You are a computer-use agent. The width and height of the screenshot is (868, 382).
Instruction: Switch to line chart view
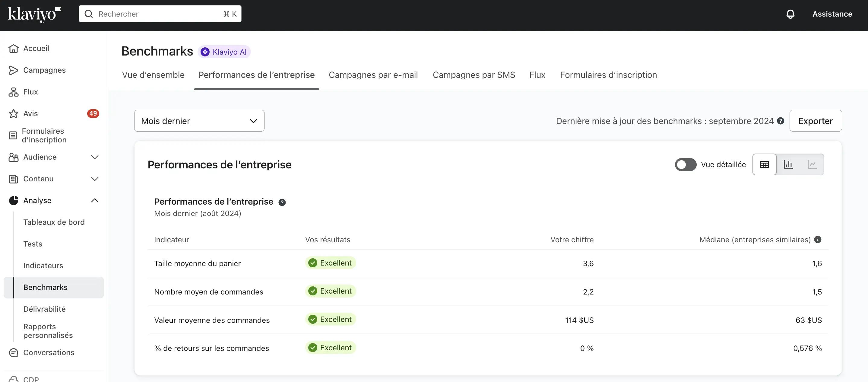(x=812, y=164)
